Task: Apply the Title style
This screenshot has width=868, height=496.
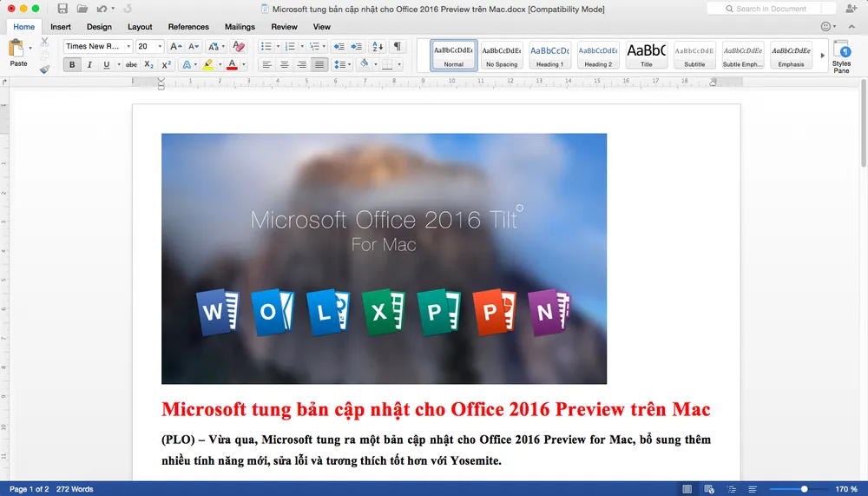Action: pyautogui.click(x=646, y=55)
